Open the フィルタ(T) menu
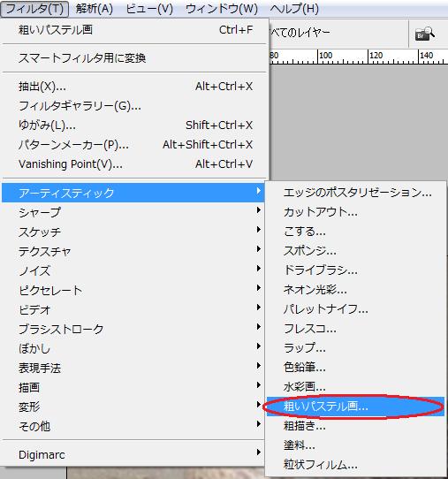Image resolution: width=448 pixels, height=479 pixels. 34,9
